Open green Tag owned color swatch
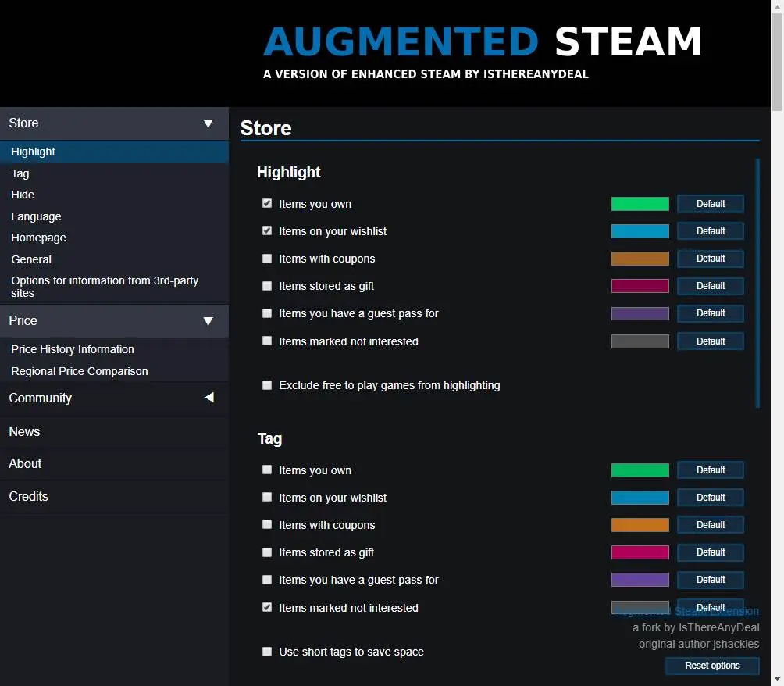Screen dimensions: 784x686 (x=640, y=470)
